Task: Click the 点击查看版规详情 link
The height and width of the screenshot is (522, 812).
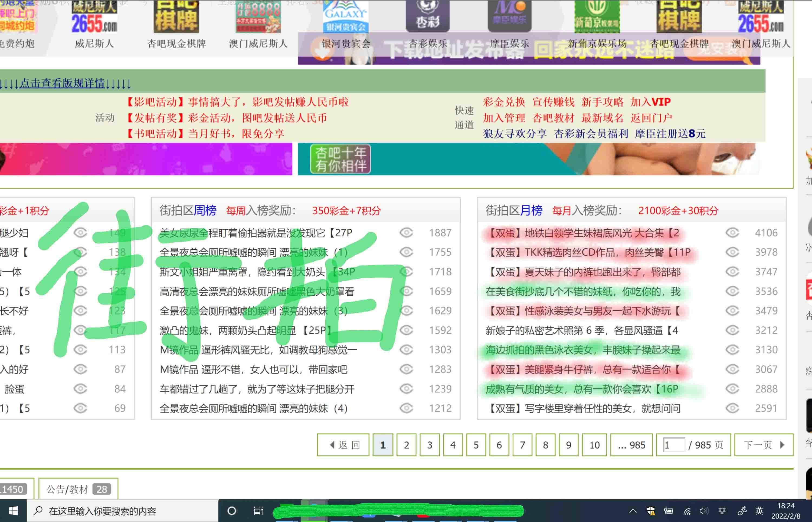Action: point(63,83)
